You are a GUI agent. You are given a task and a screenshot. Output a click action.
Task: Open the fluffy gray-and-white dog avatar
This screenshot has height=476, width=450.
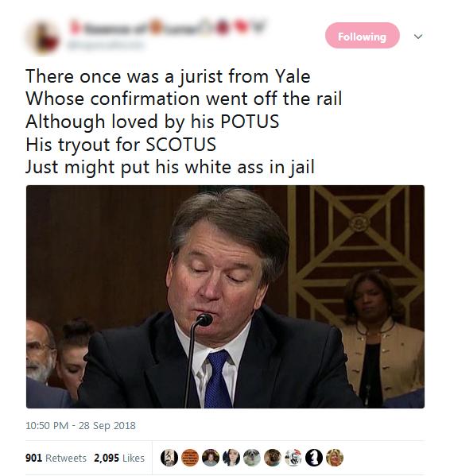[252, 458]
